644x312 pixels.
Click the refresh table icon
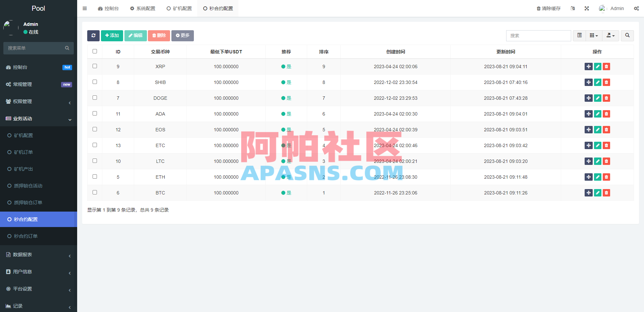coord(93,36)
